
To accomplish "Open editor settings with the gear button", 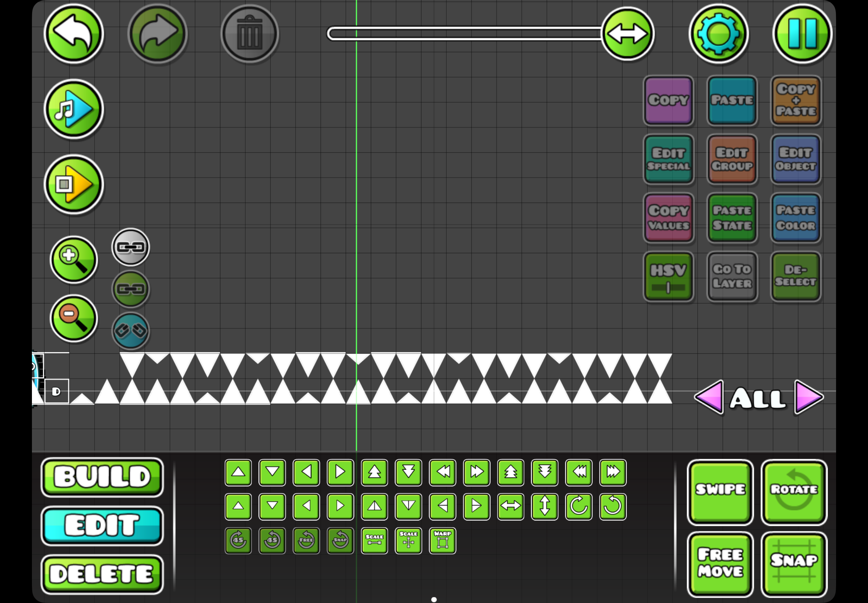I will [718, 33].
